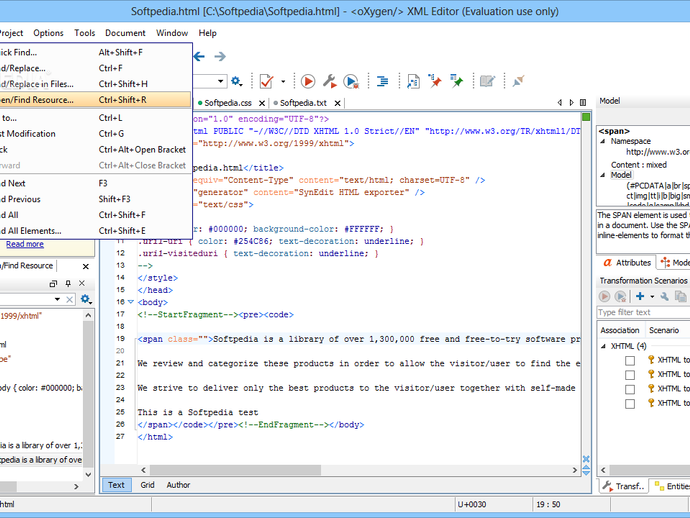The image size is (690, 518).
Task: Close the Softpedia.css tab
Action: [x=262, y=103]
